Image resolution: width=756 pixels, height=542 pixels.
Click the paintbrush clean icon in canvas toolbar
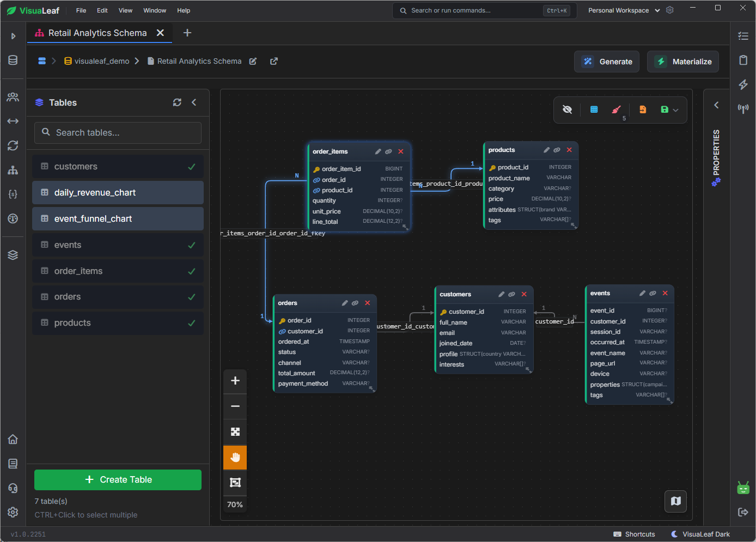pyautogui.click(x=617, y=109)
